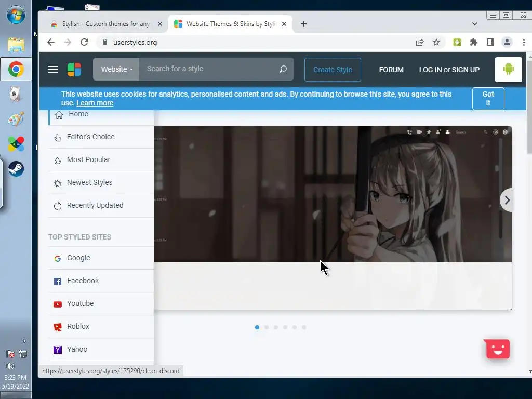
Task: Click Chrome icon in taskbar
Action: (16, 69)
